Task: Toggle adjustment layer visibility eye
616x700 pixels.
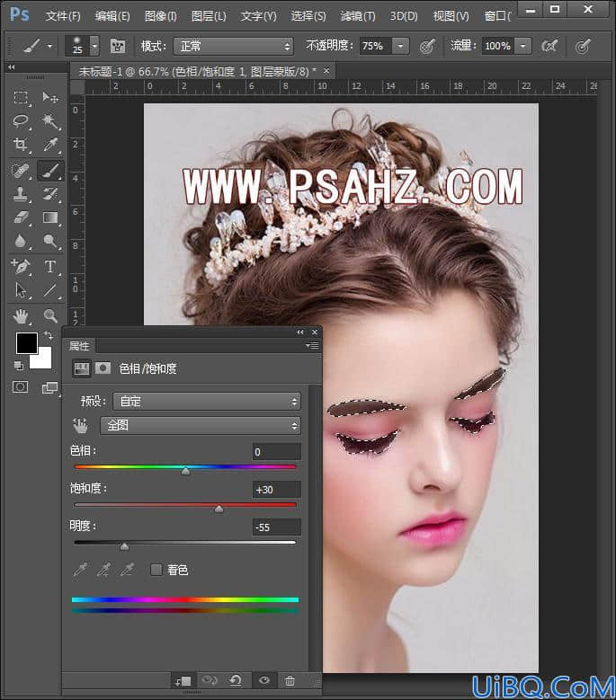Action: (264, 680)
